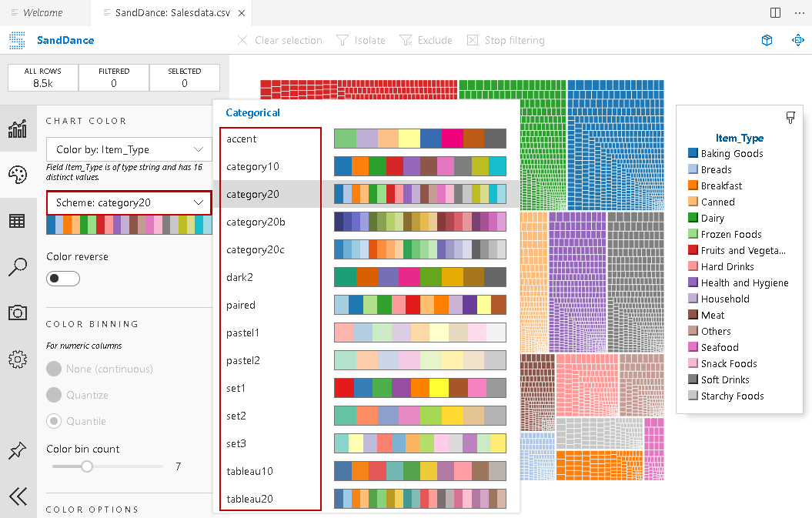The image size is (812, 518).
Task: Open the Color by: Item_Type dropdown
Action: [x=129, y=149]
